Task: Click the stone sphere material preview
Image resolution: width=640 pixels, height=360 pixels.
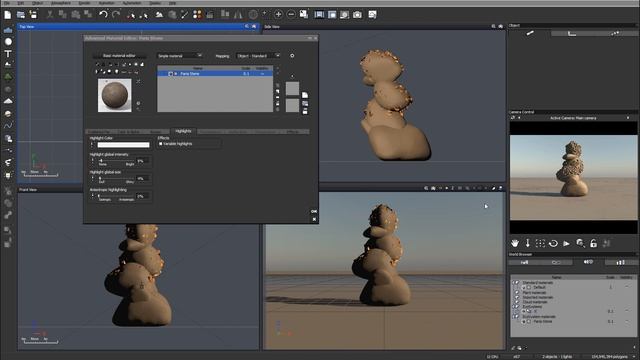Action: tap(115, 96)
